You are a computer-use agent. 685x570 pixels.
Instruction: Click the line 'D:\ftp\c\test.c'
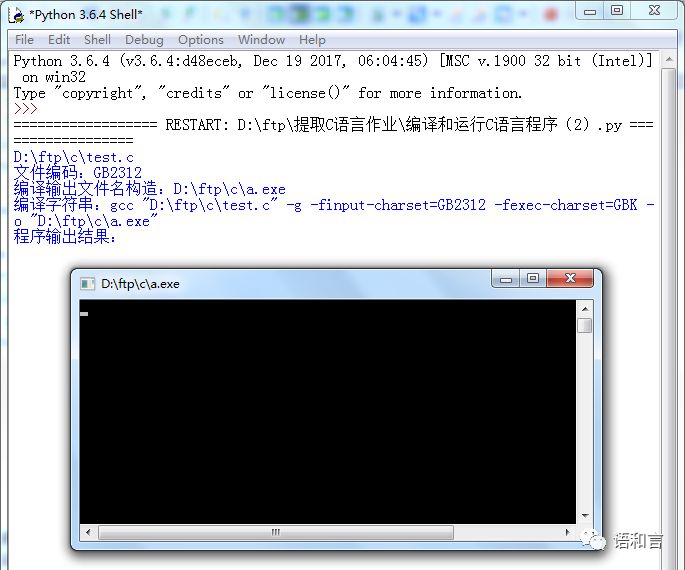[73, 157]
